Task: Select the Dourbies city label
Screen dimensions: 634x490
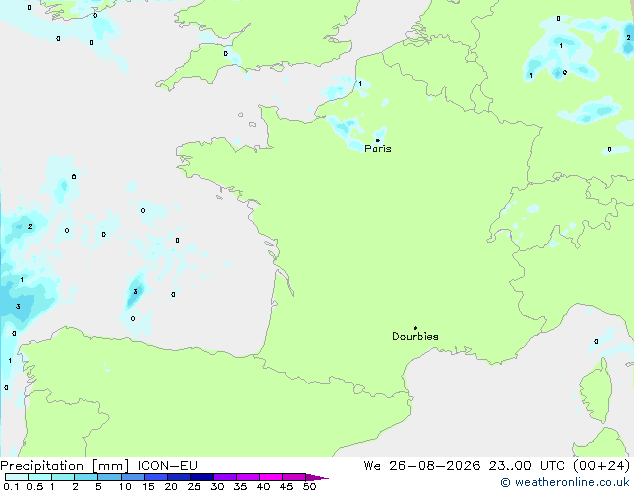Action: click(415, 336)
